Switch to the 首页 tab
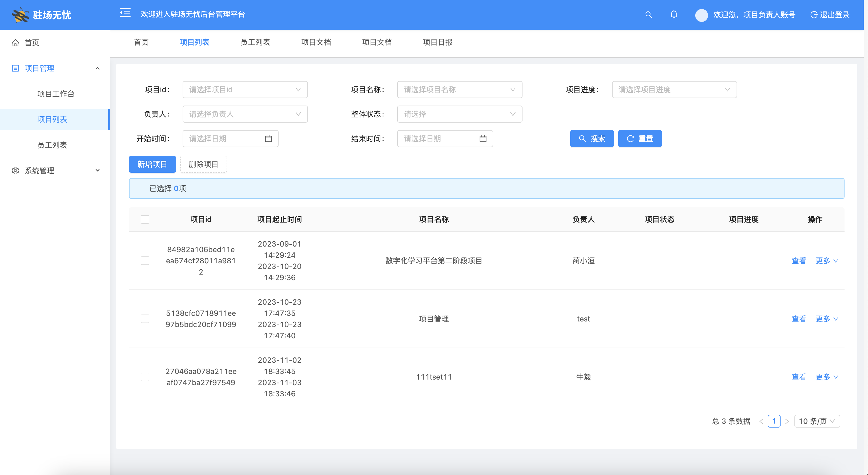868x475 pixels. point(141,42)
